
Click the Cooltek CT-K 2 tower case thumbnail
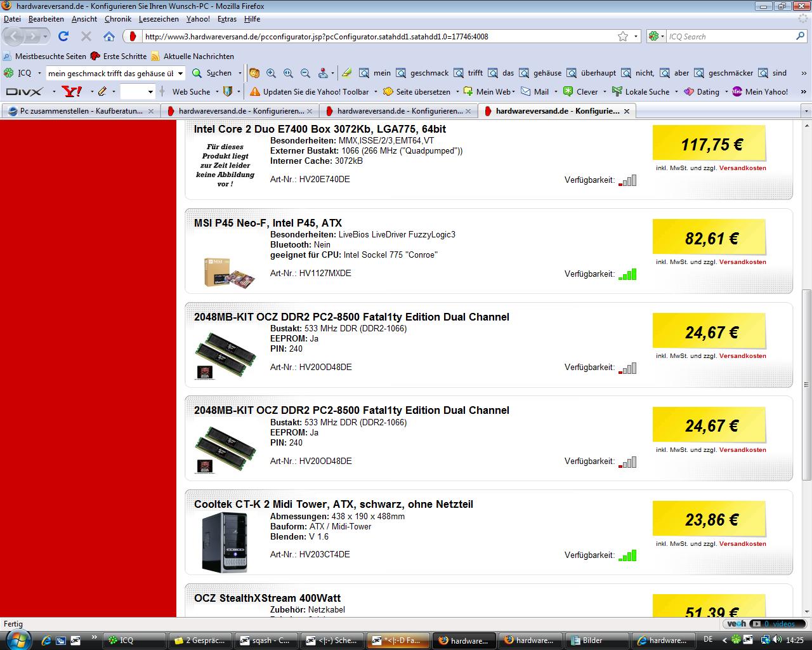(225, 542)
